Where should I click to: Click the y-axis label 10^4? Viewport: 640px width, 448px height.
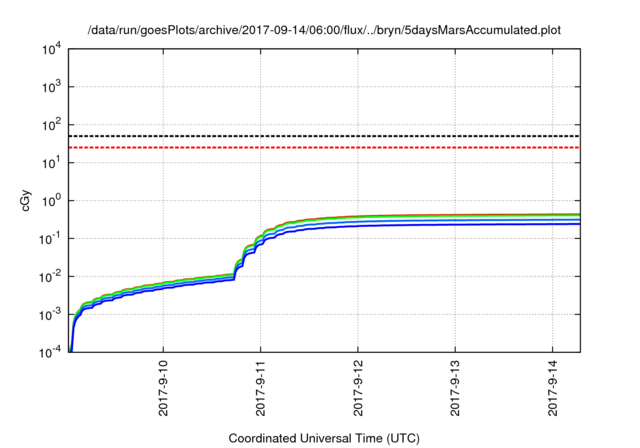click(51, 50)
